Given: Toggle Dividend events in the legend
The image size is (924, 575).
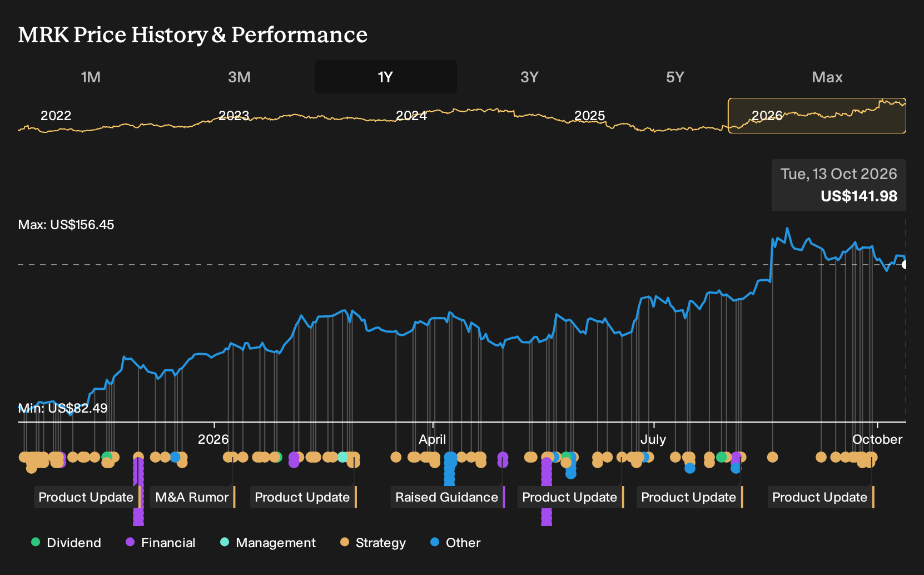Looking at the screenshot, I should click(66, 542).
